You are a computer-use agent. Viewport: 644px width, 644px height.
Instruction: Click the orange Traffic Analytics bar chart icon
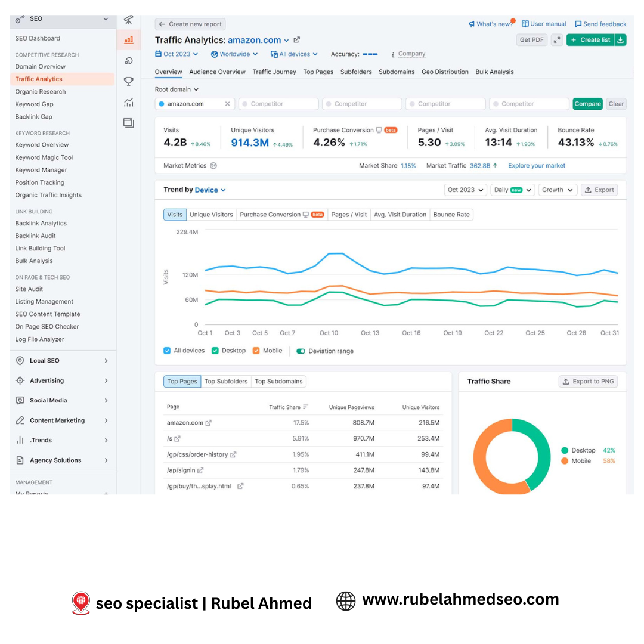tap(128, 41)
